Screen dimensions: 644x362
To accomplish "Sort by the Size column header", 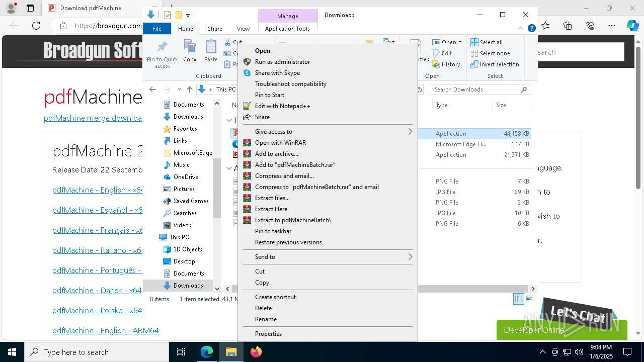I will pos(512,105).
